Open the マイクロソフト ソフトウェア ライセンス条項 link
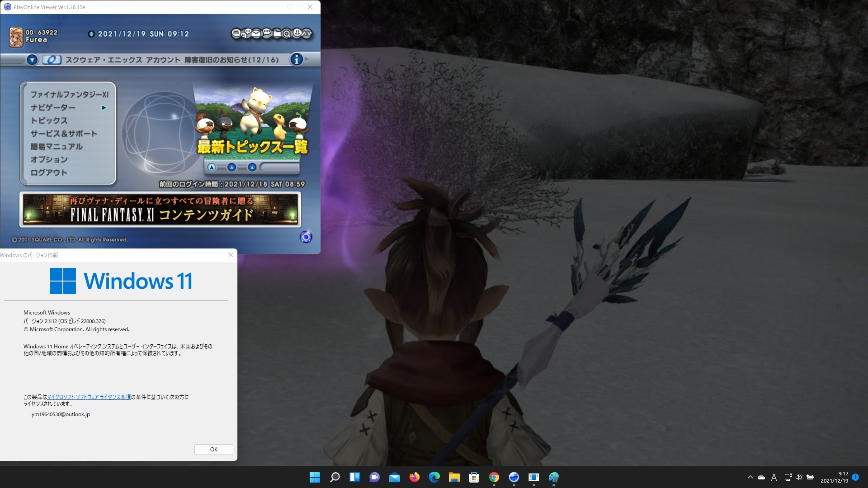 tap(89, 396)
